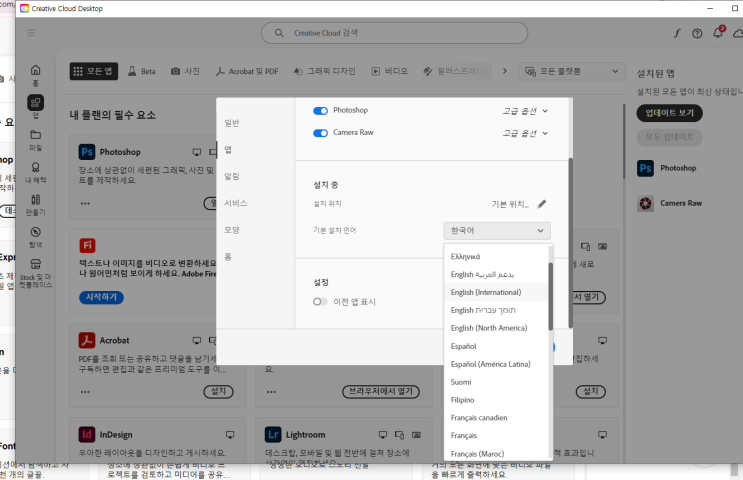The image size is (743, 480).
Task: Click the Lightroom Lr app icon
Action: click(273, 435)
